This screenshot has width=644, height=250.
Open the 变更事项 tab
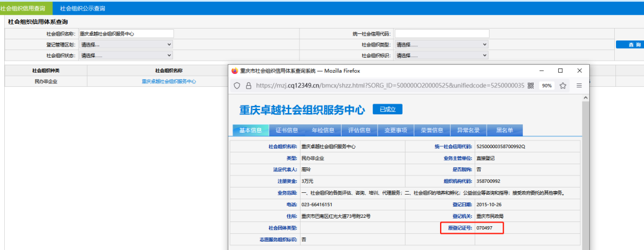395,130
